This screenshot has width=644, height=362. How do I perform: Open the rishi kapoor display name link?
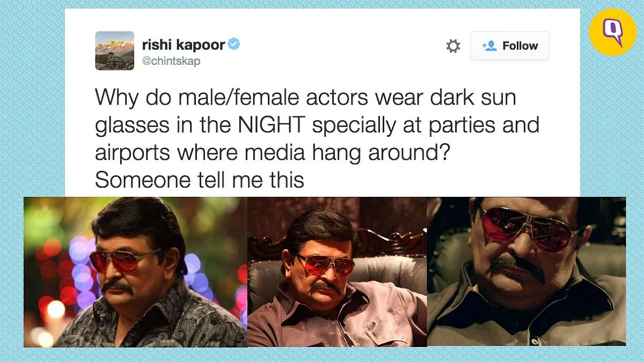click(184, 45)
